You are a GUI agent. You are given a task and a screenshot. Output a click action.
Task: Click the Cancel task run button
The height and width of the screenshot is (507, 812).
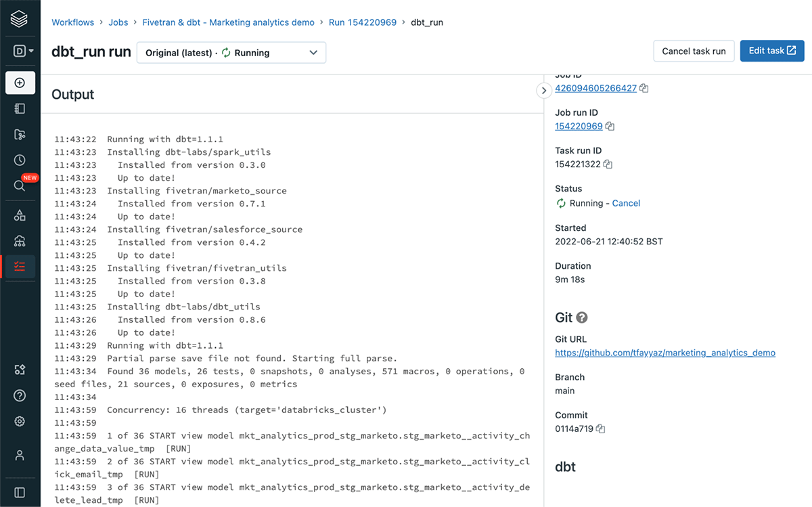coord(693,51)
